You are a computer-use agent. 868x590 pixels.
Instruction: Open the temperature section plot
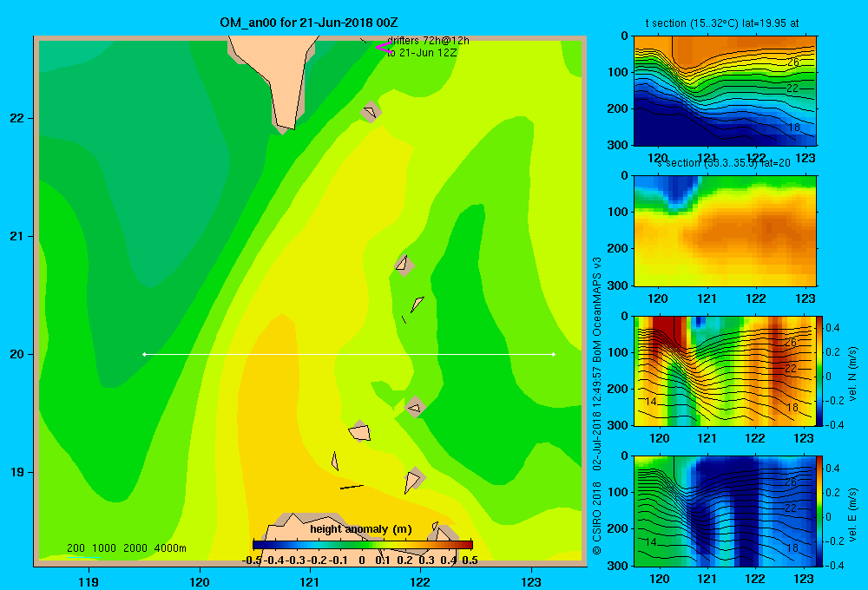725,91
